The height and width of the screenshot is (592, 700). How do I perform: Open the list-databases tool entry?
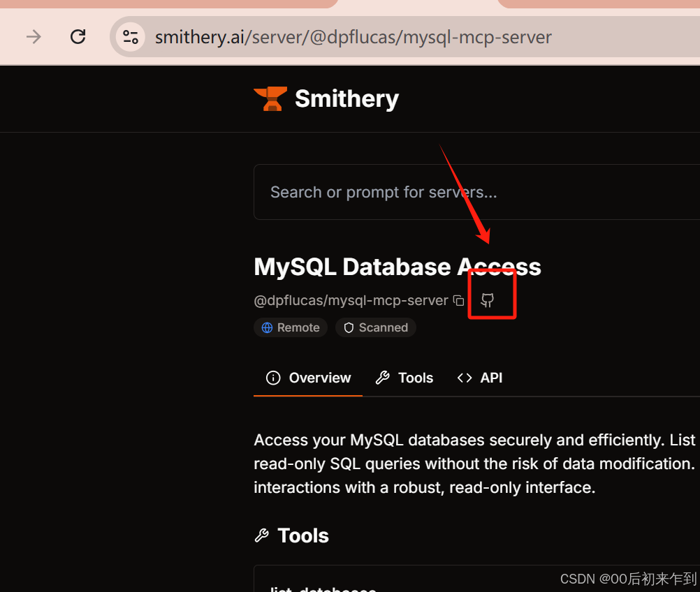click(x=323, y=589)
